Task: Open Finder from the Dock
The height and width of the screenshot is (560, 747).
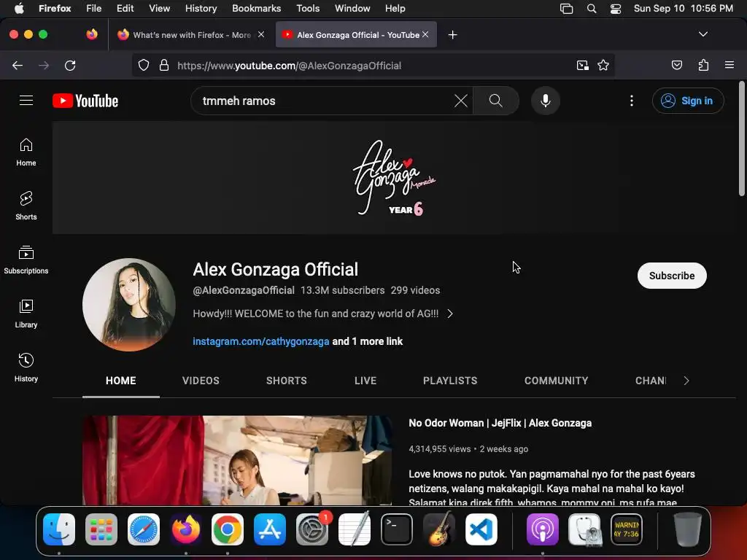Action: (x=59, y=529)
